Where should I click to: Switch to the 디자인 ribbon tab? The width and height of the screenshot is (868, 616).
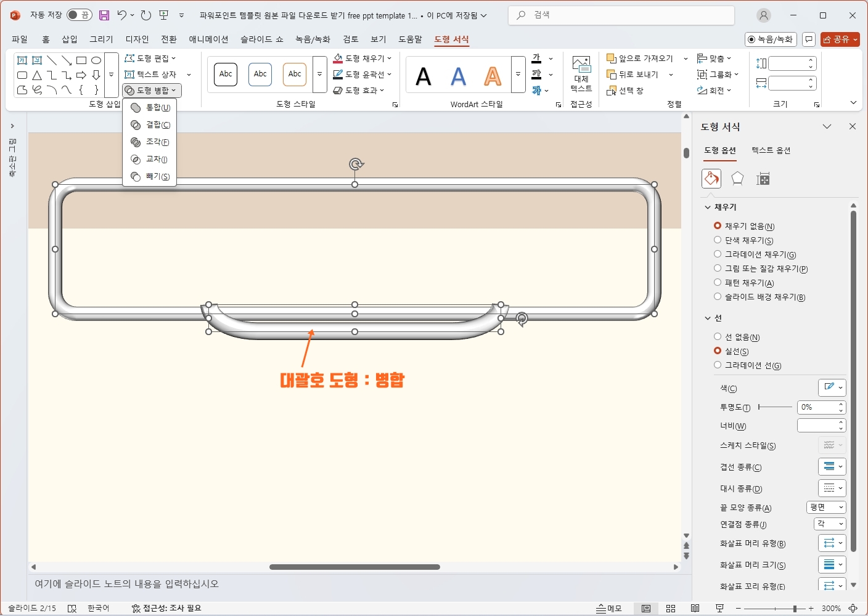click(137, 39)
